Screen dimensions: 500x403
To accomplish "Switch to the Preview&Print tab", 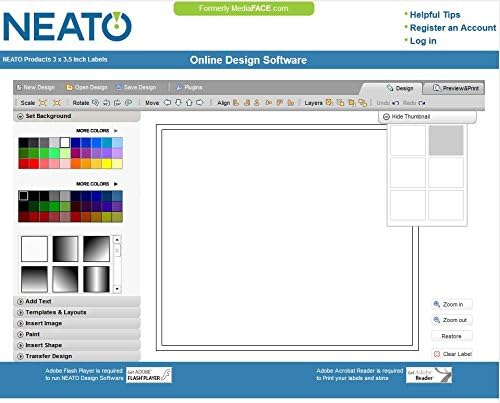I will 455,88.
